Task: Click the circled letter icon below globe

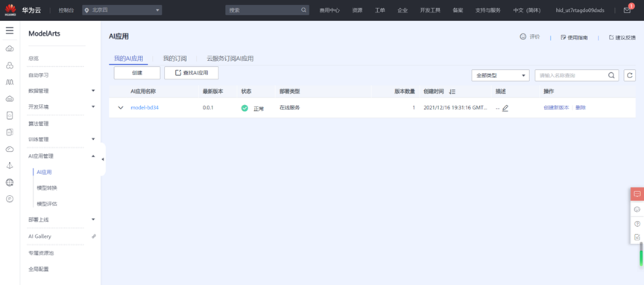Action: (x=10, y=199)
